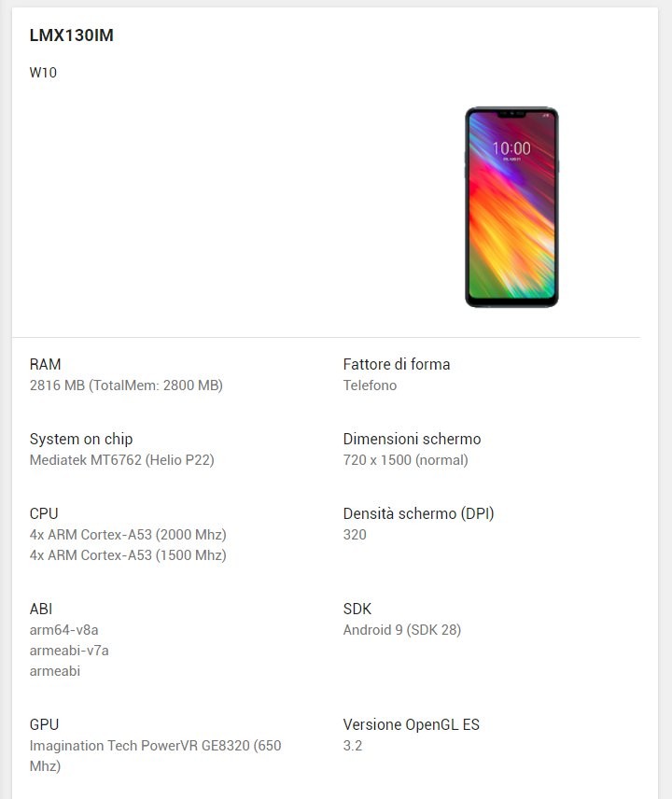Select Mediatek MT6762 (Helio P22) text
The height and width of the screenshot is (799, 672).
tap(121, 459)
